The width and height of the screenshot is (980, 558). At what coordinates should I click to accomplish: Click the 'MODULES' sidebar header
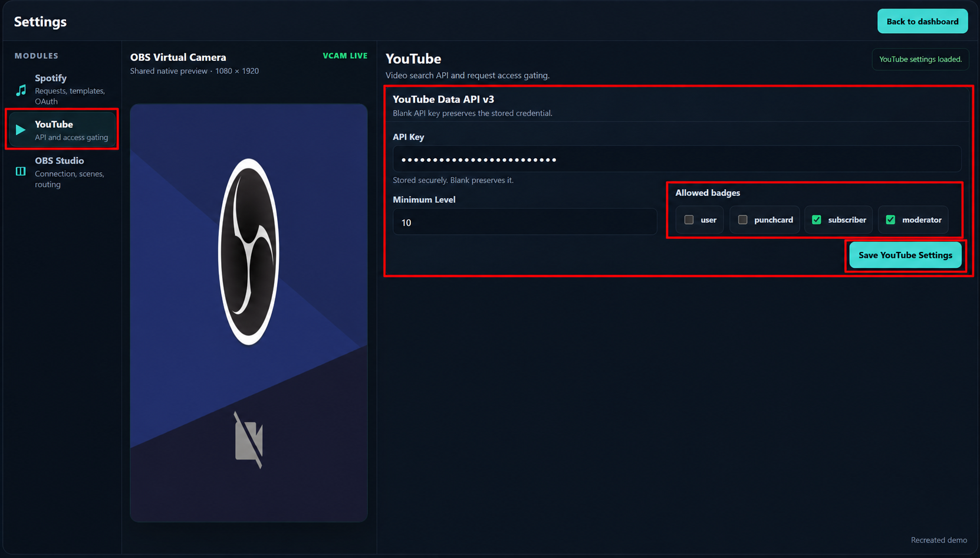click(x=37, y=55)
